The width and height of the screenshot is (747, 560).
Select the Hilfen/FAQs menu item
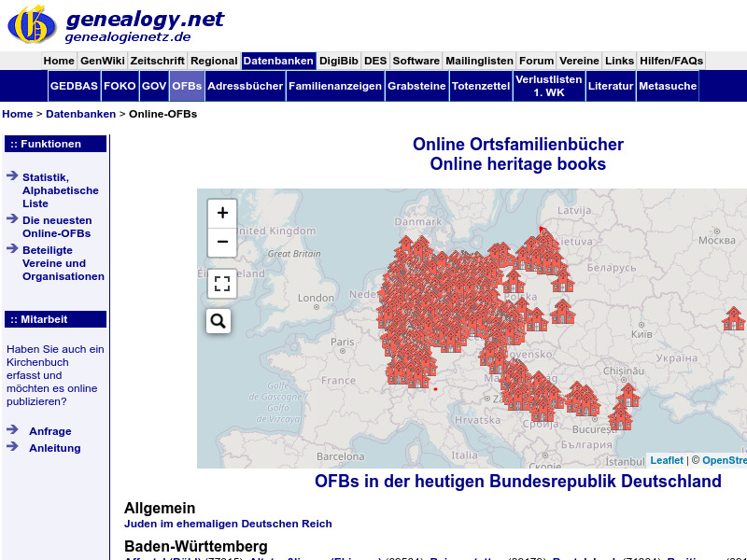click(x=669, y=60)
